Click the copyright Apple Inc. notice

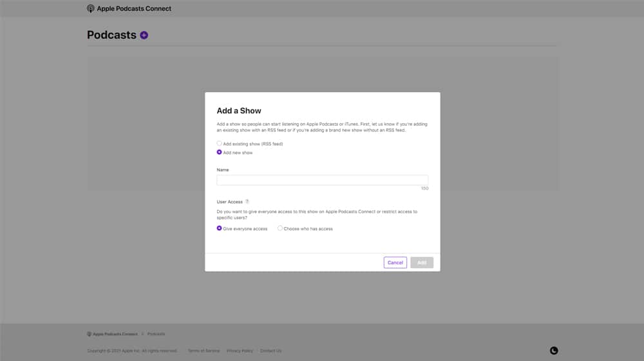tap(132, 351)
